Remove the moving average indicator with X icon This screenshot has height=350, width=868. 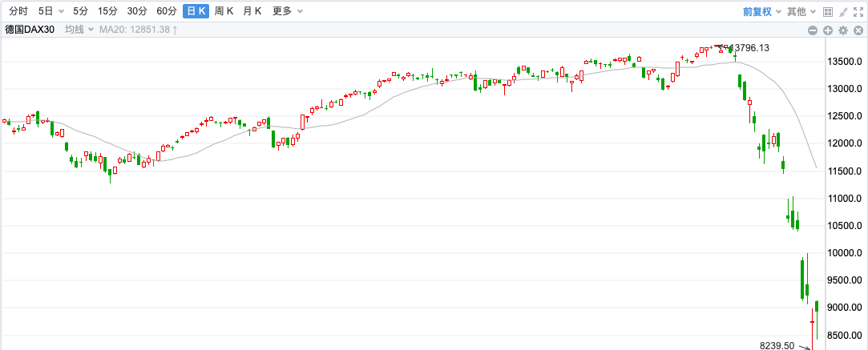pyautogui.click(x=858, y=30)
